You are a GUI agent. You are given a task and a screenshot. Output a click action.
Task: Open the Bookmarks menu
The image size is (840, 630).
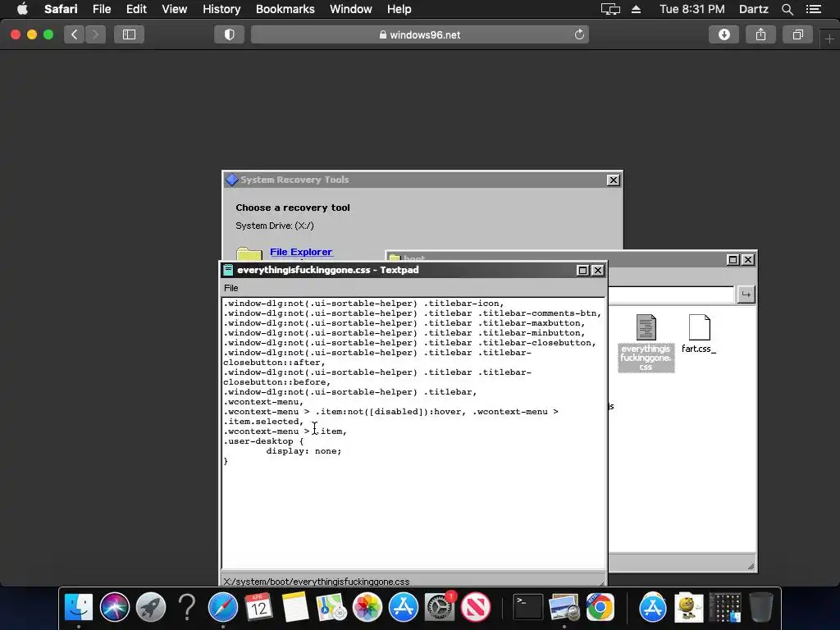285,9
